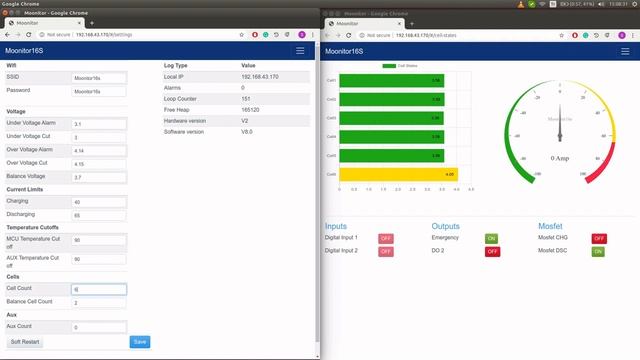
Task: Click the Save button
Action: (x=140, y=342)
